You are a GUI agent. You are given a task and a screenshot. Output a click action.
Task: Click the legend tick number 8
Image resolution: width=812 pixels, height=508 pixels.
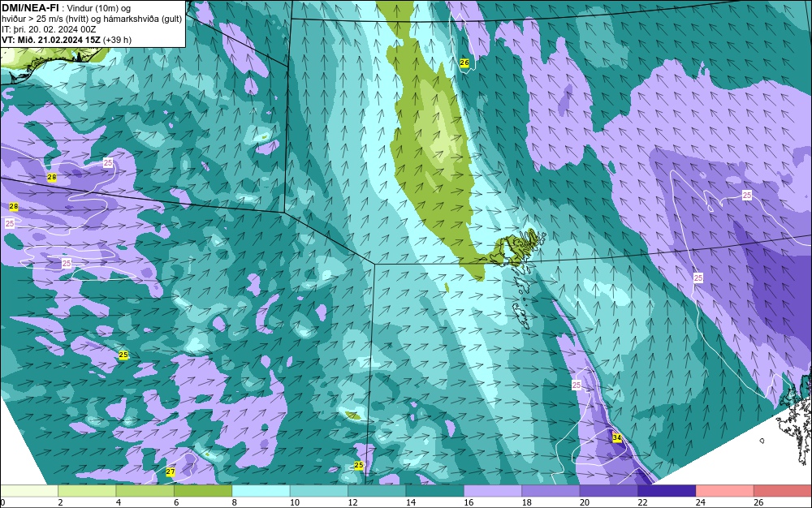234,502
